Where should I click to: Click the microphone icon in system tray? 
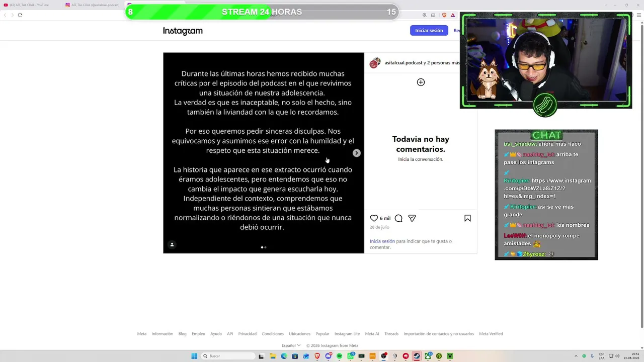(592, 356)
